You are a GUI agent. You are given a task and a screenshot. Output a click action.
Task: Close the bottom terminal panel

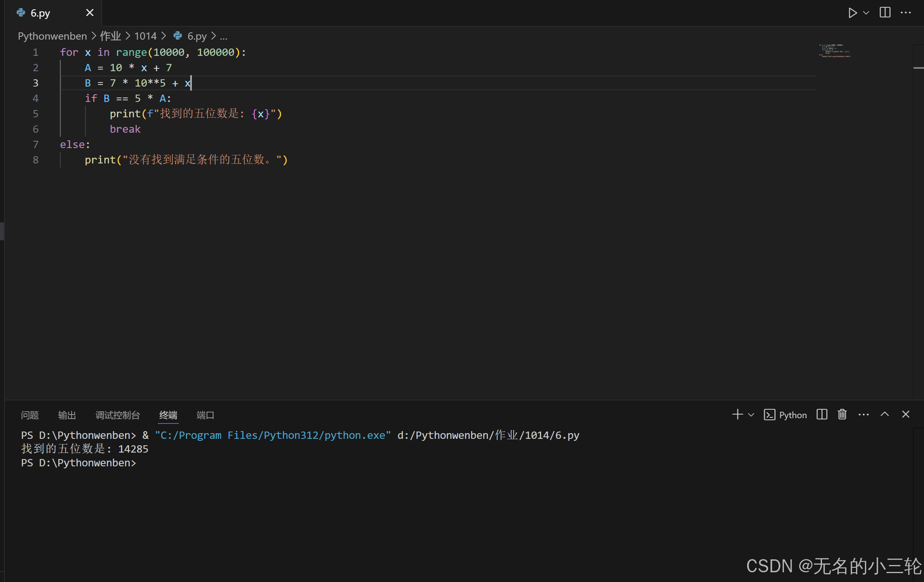click(906, 415)
